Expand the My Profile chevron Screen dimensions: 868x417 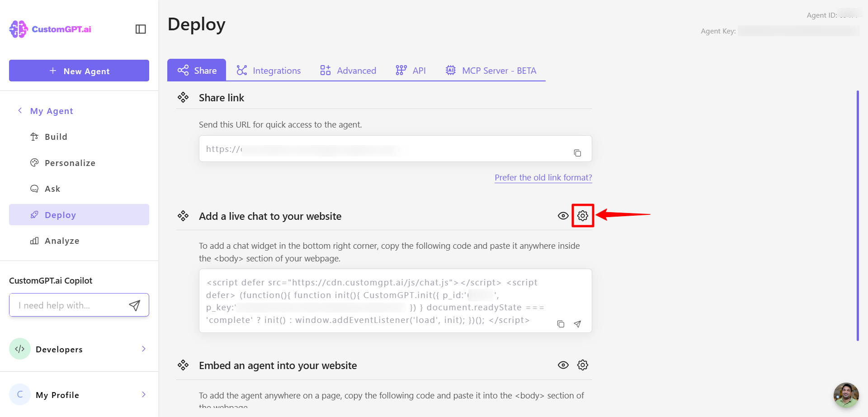point(144,394)
